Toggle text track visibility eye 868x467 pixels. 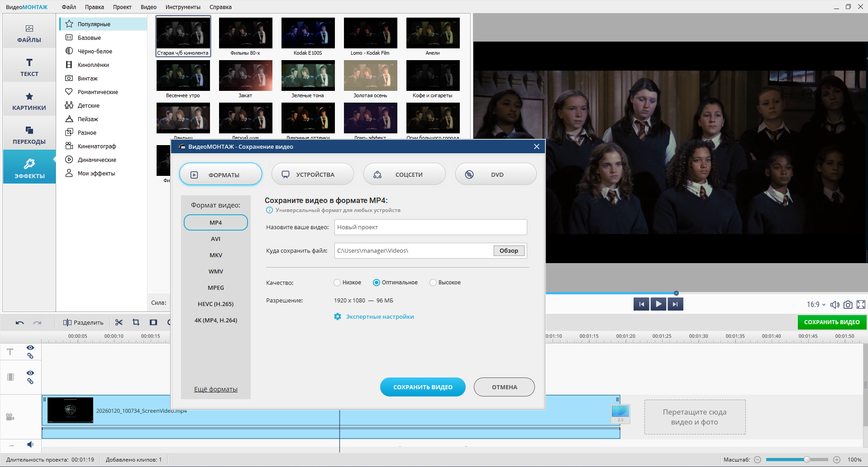tap(30, 348)
